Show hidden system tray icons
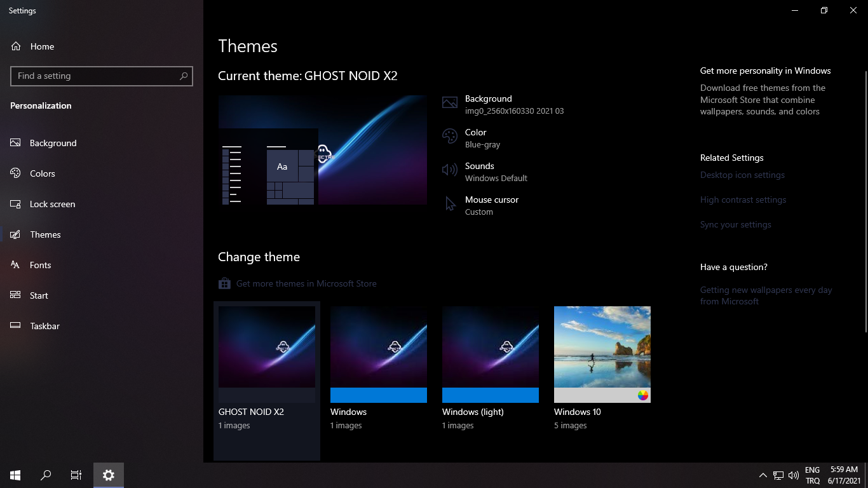The height and width of the screenshot is (488, 868). (763, 475)
